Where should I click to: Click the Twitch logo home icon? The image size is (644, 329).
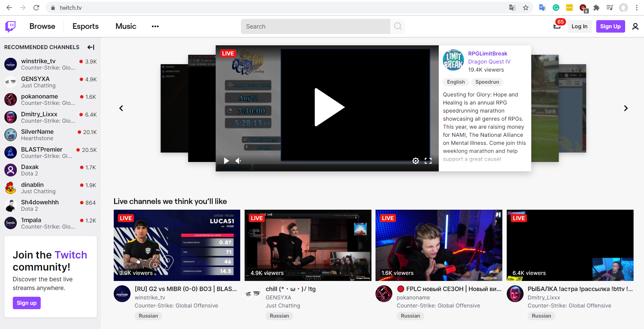tap(10, 27)
